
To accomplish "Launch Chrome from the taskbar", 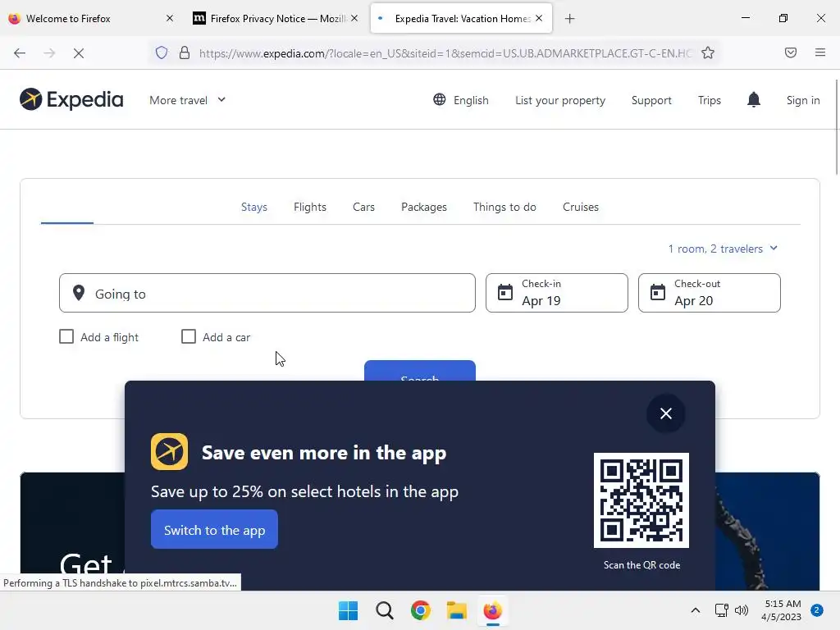I will [421, 610].
